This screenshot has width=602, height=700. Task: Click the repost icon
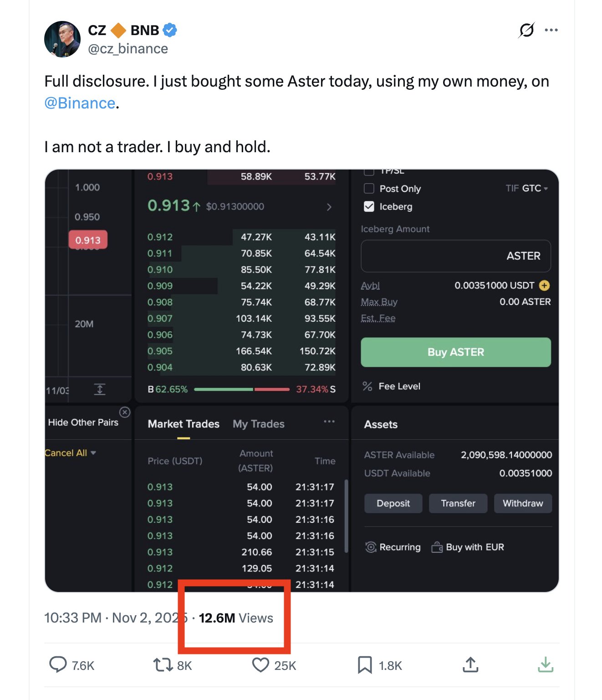[163, 665]
